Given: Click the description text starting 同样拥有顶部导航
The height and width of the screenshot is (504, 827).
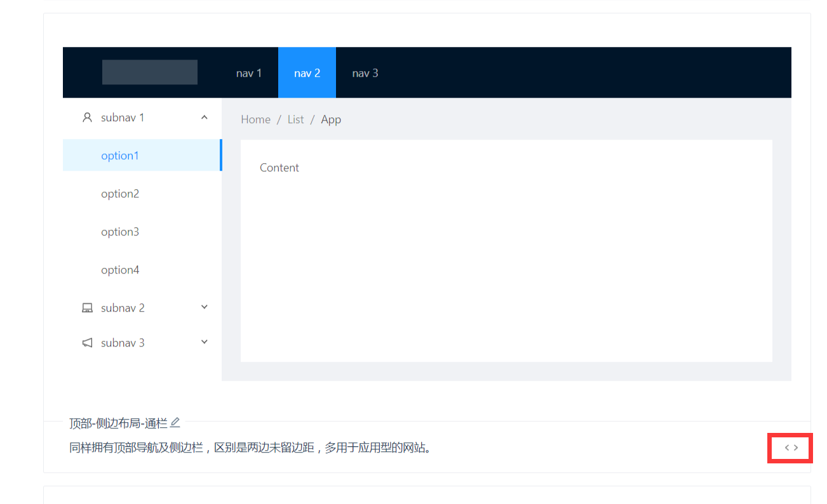Looking at the screenshot, I should (x=252, y=448).
